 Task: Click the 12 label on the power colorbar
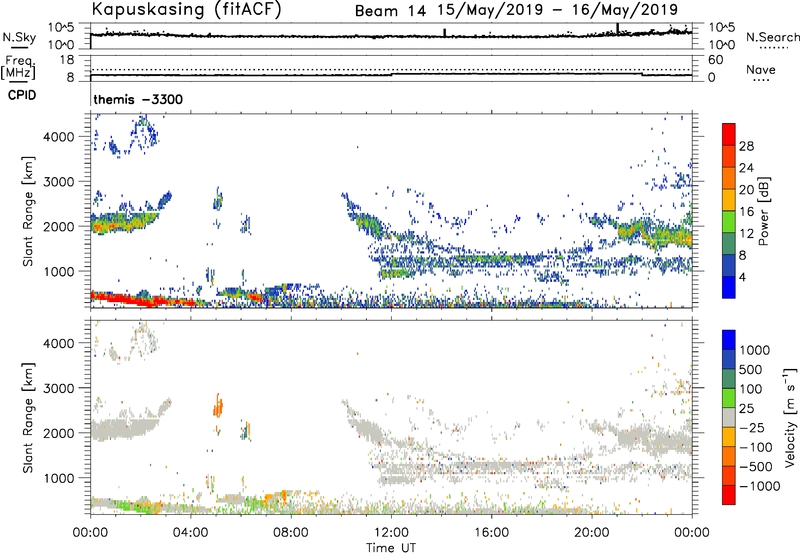(x=746, y=234)
